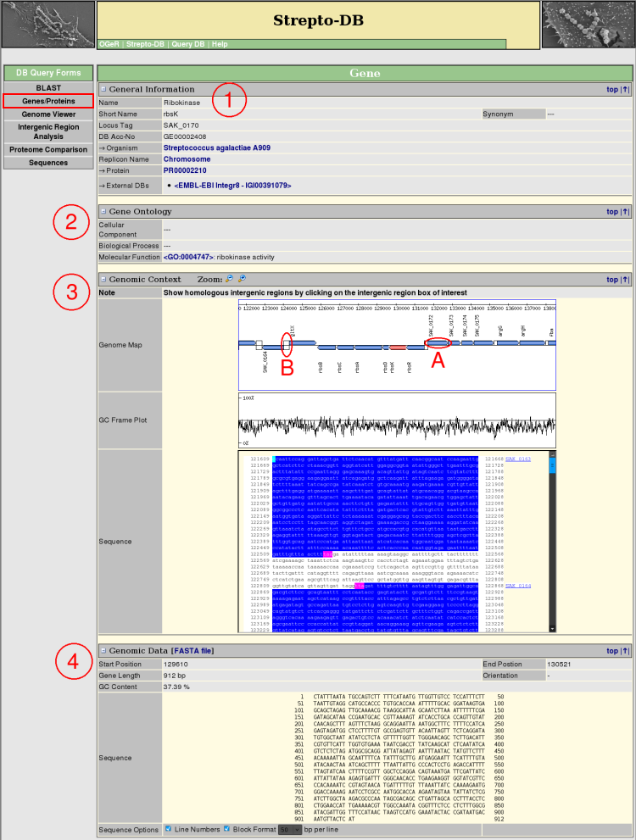
Task: Click the top-right bacteria micrograph image
Action: [588, 24]
